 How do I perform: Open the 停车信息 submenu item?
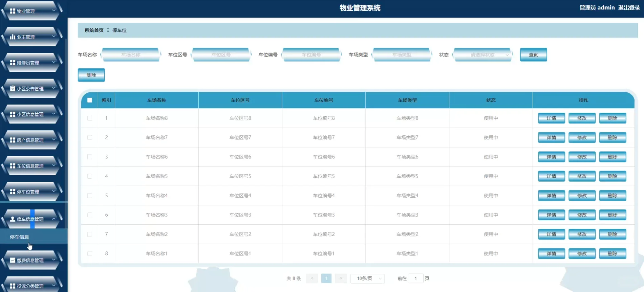tap(19, 237)
